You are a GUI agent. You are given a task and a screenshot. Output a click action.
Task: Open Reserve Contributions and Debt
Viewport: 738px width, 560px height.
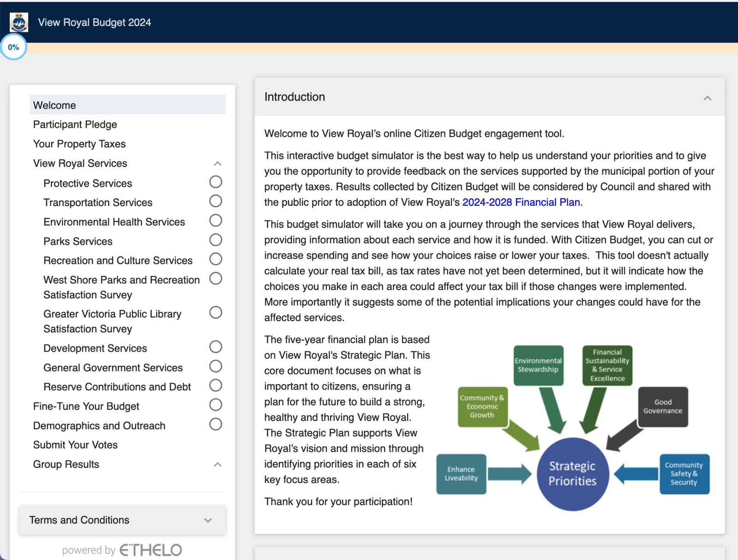click(x=117, y=387)
